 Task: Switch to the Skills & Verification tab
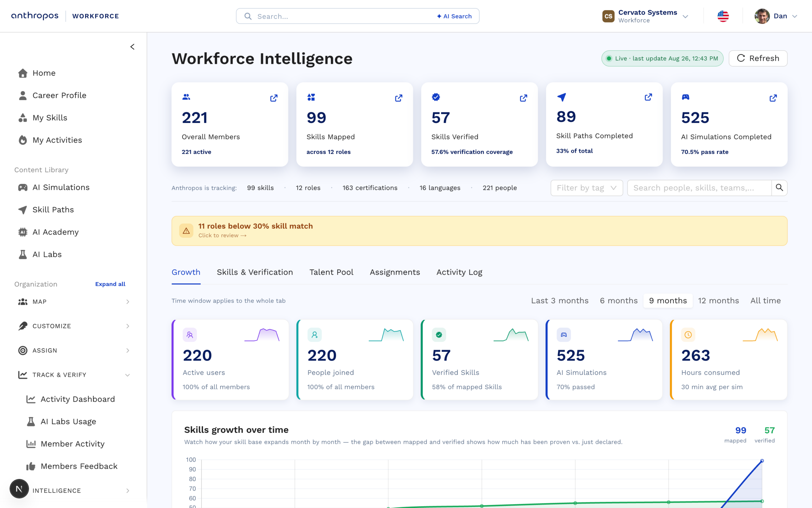[x=255, y=272]
